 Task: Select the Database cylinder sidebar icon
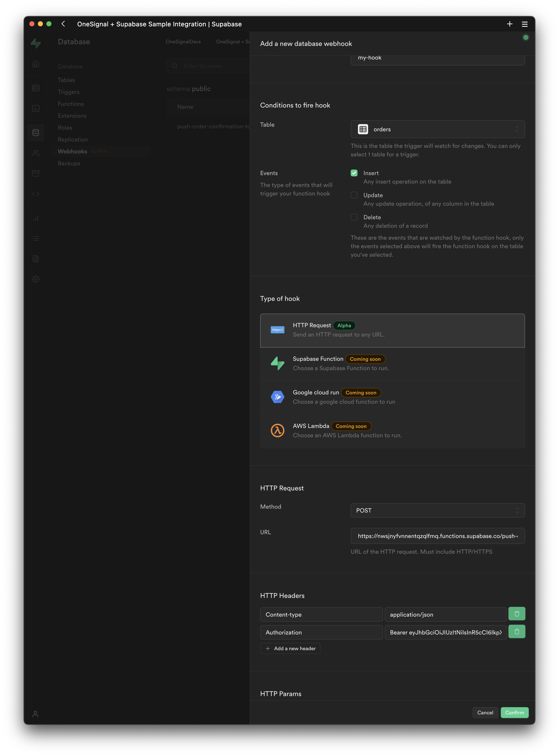coord(35,132)
